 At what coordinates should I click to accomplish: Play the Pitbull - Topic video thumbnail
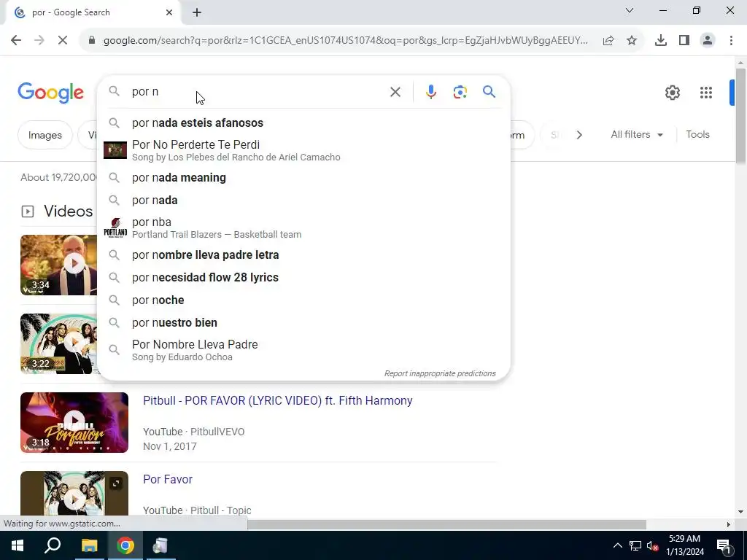click(x=74, y=494)
